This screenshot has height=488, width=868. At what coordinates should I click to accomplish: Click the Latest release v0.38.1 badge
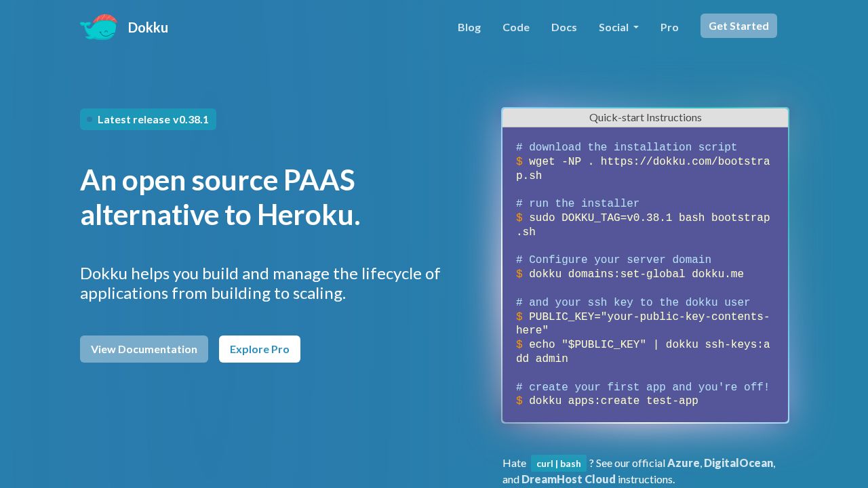[148, 119]
